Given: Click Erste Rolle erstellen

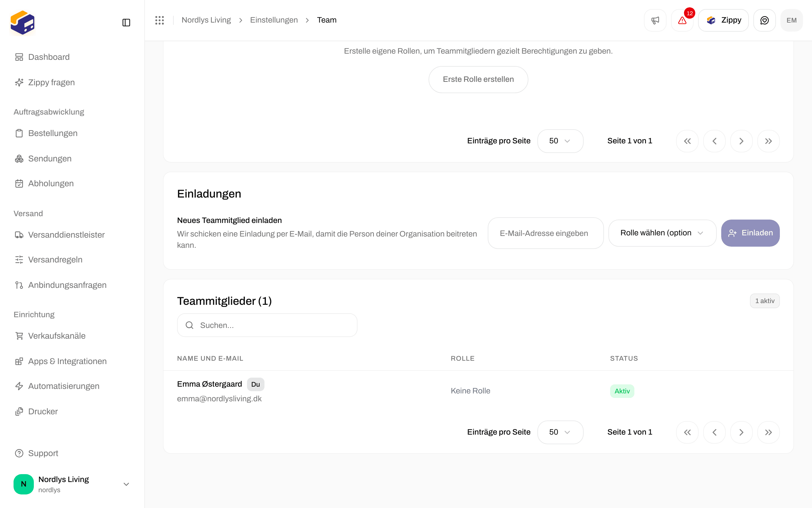Looking at the screenshot, I should click(x=478, y=79).
